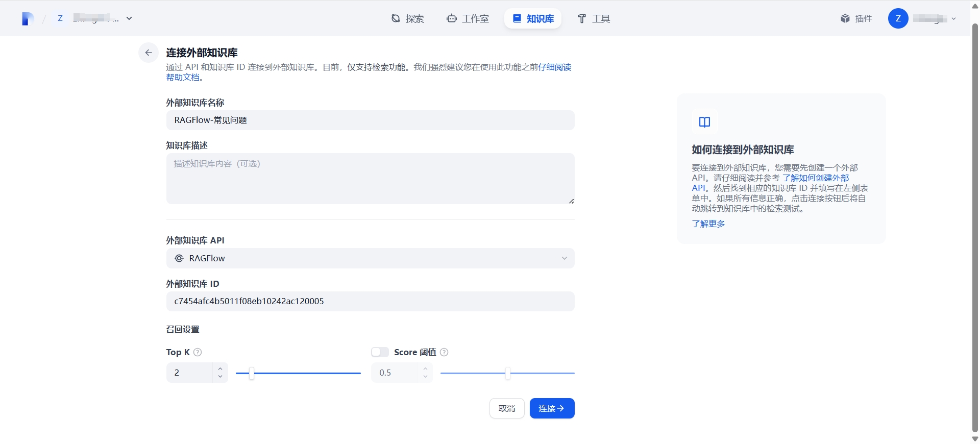
Task: Click the page vertical scrollbar
Action: (x=975, y=227)
